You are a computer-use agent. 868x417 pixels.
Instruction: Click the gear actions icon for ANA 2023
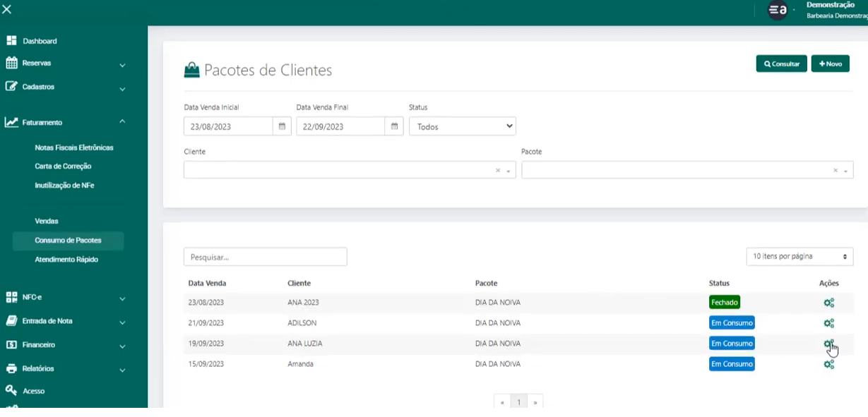tap(828, 303)
